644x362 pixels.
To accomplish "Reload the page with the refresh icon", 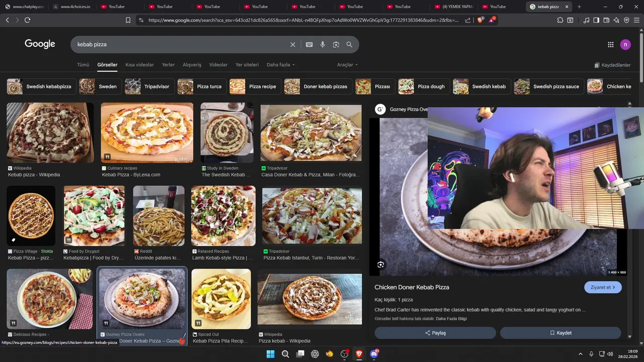I will point(27,20).
